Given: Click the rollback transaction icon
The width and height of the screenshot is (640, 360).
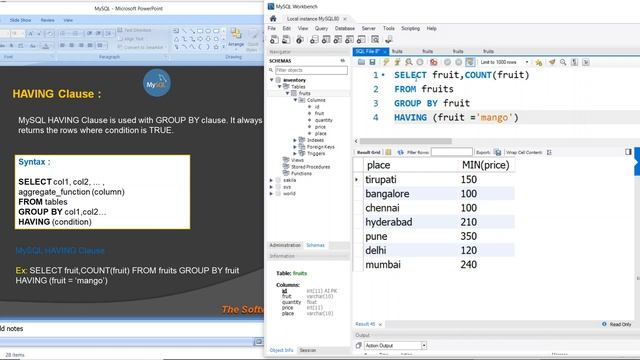Looking at the screenshot, I should click(x=458, y=62).
